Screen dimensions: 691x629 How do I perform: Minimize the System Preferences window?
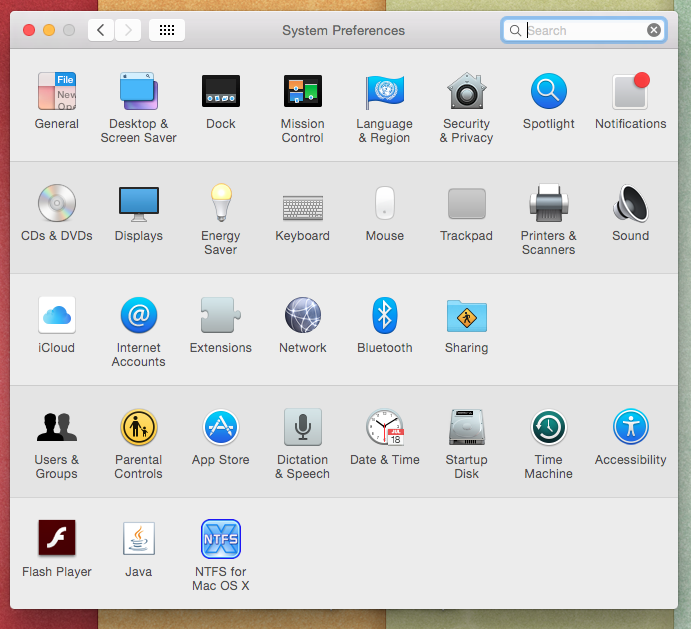click(49, 30)
